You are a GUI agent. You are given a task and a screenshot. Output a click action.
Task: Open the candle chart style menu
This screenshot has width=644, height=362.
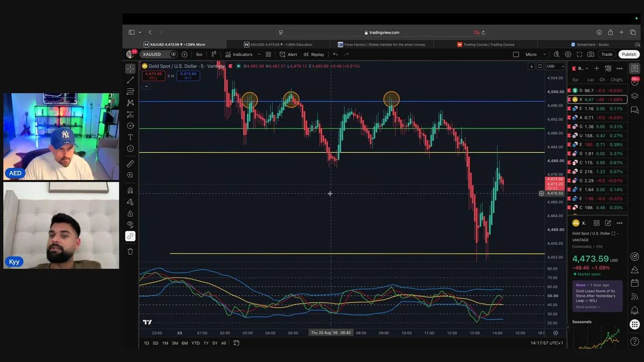(x=214, y=54)
